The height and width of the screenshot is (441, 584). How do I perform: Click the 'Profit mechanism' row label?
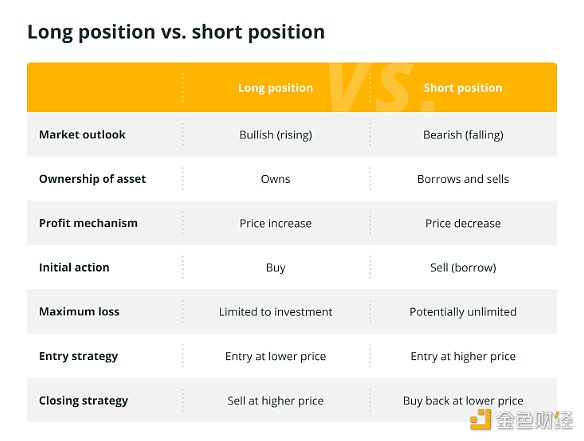coord(88,223)
